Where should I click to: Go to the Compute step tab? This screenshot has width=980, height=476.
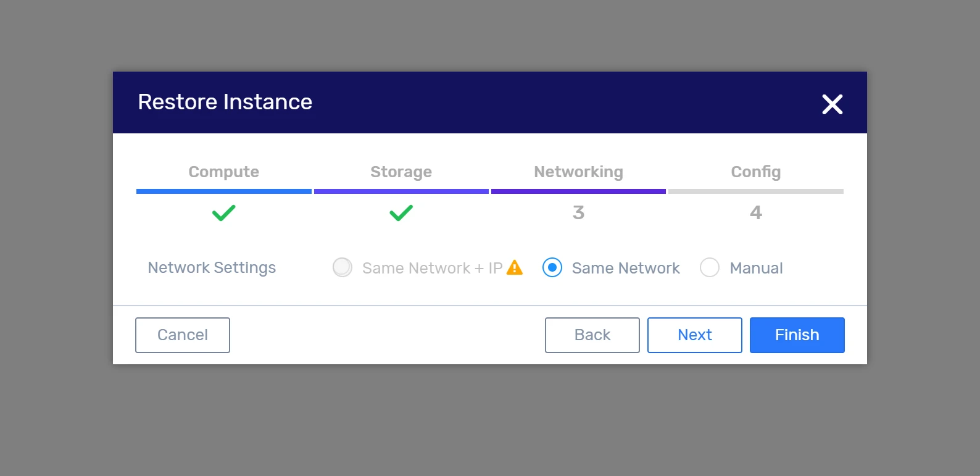(223, 172)
